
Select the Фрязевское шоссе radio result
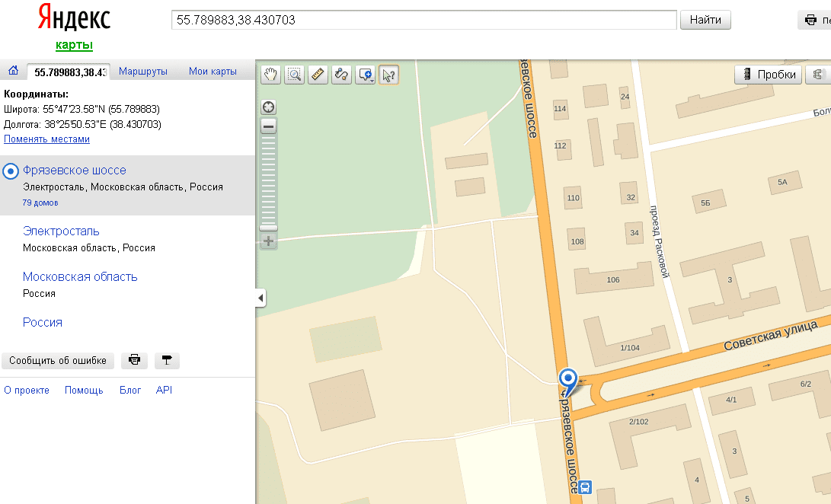pyautogui.click(x=11, y=171)
